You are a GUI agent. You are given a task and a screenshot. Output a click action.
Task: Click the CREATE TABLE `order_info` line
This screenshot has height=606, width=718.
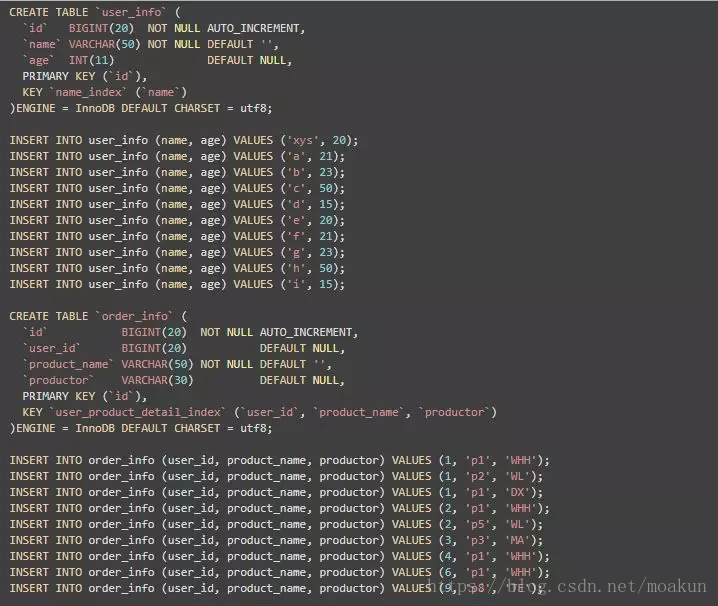click(98, 317)
